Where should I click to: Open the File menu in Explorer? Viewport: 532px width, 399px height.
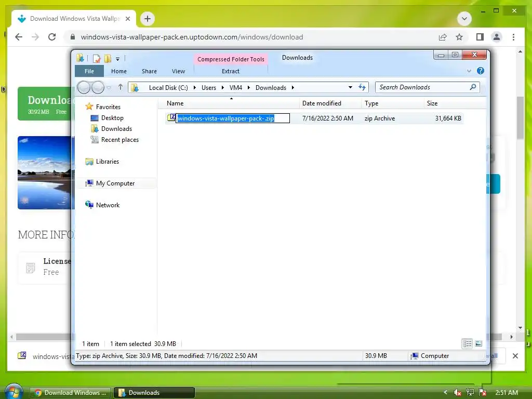[x=89, y=71]
